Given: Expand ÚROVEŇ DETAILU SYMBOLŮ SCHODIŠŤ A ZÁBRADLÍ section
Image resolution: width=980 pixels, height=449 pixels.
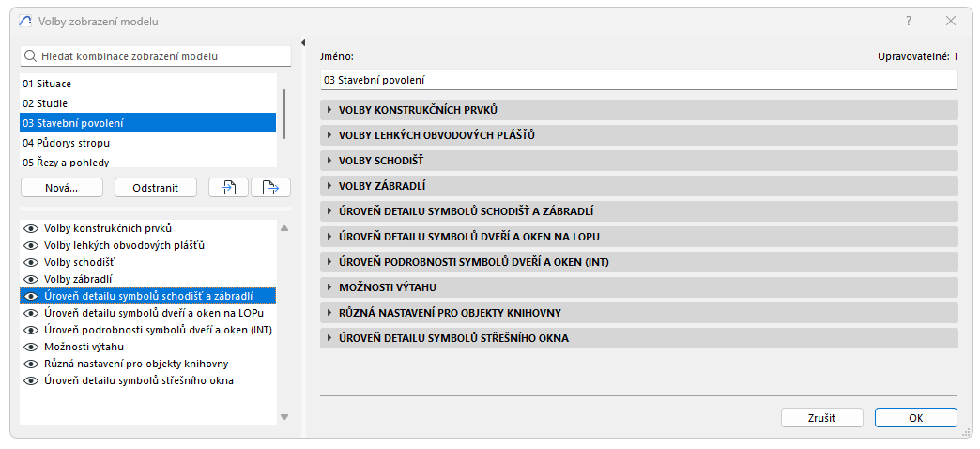Looking at the screenshot, I should (x=638, y=211).
